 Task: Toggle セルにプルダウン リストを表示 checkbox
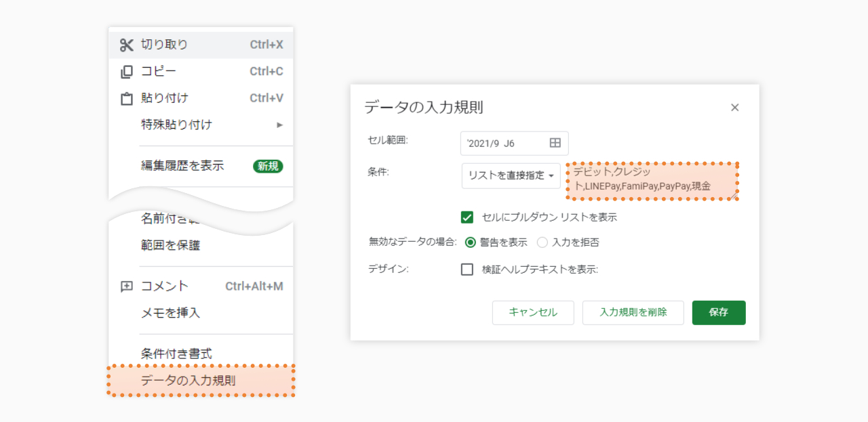467,217
